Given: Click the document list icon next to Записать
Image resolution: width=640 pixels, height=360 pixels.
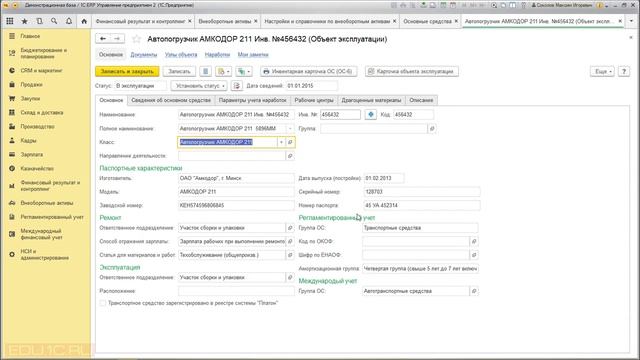Looking at the screenshot, I should point(205,71).
